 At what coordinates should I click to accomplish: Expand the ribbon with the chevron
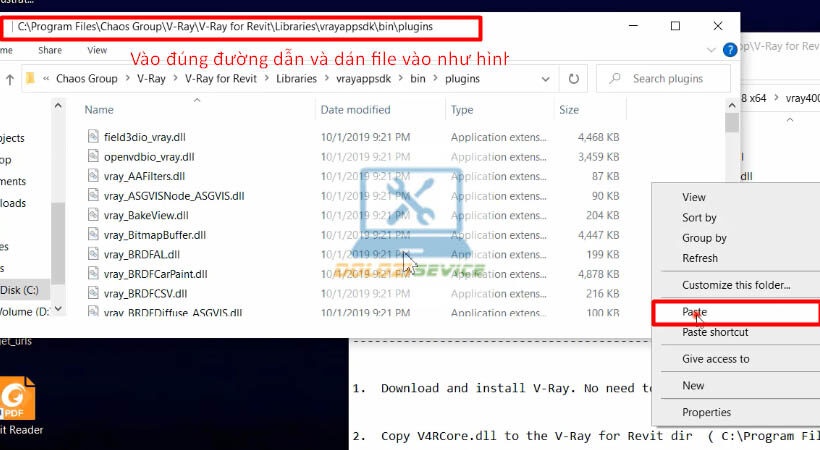click(x=711, y=50)
